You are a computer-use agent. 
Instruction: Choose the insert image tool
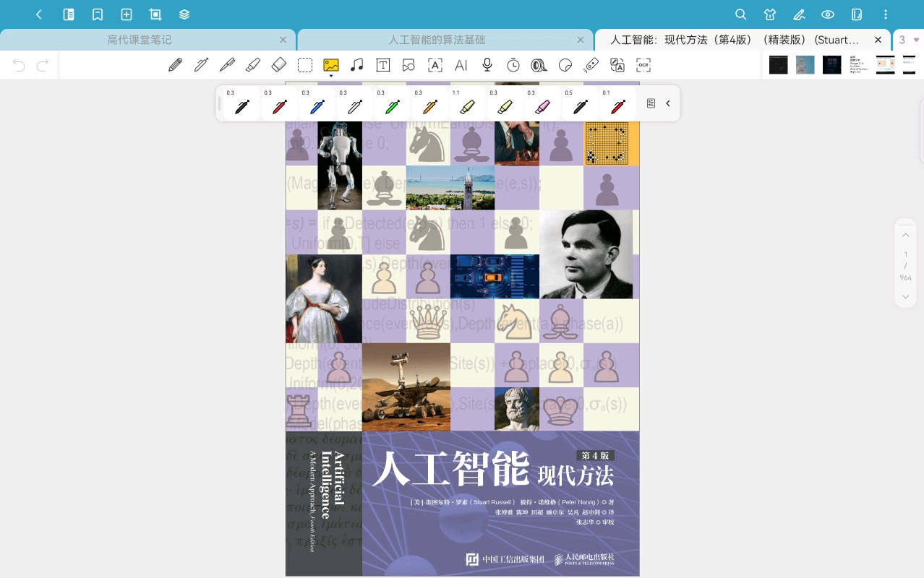(331, 64)
